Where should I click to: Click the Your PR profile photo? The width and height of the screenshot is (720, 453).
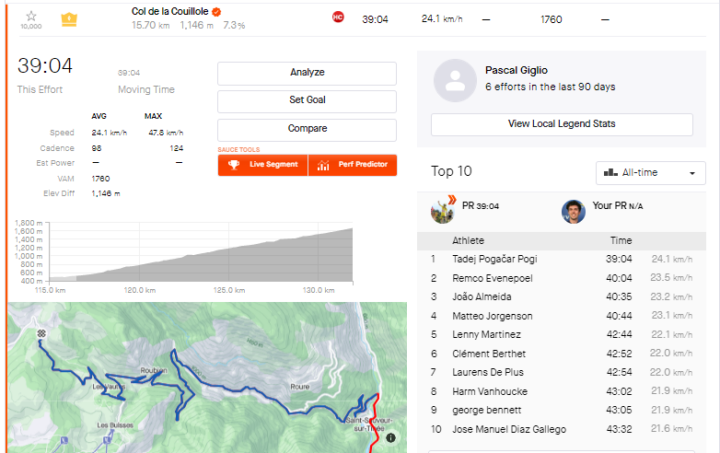[x=573, y=210]
